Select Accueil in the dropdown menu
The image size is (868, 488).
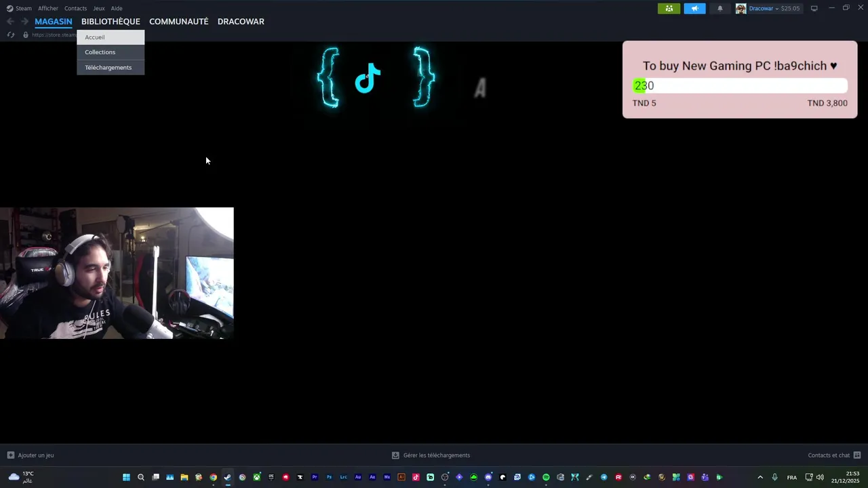pos(111,37)
